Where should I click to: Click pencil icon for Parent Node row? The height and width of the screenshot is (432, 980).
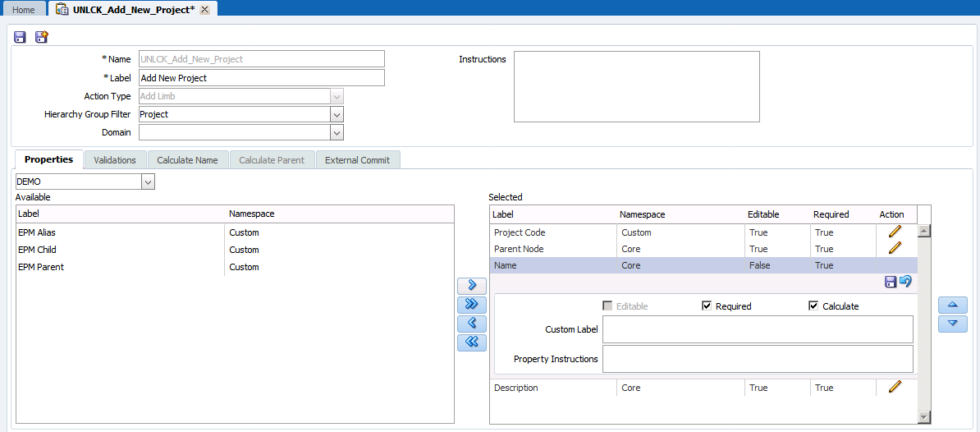[895, 248]
